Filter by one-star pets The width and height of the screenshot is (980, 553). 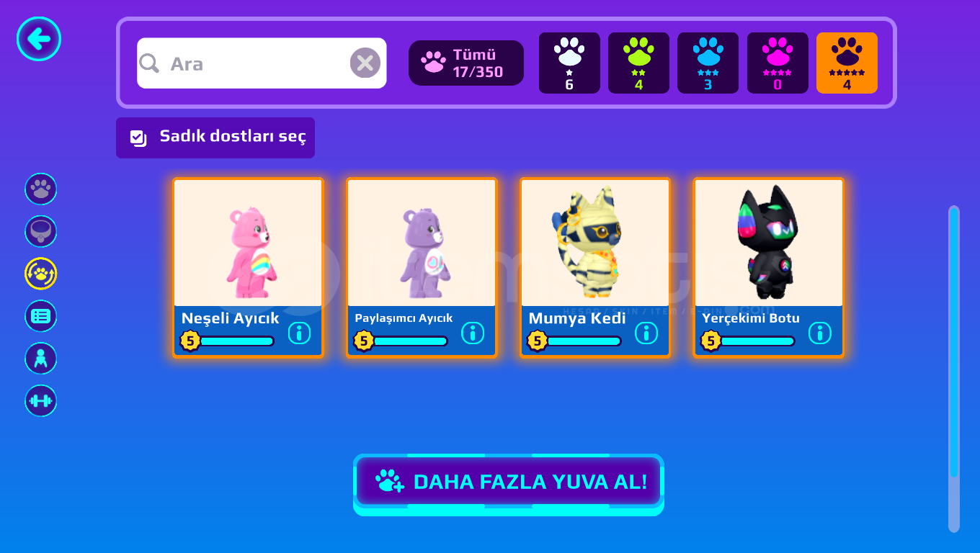tap(569, 63)
